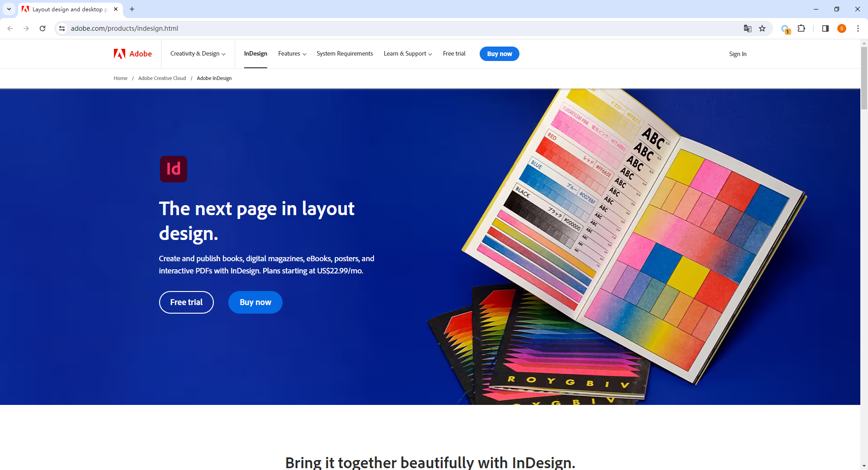Open the tab search dropdown arrow

click(x=9, y=9)
